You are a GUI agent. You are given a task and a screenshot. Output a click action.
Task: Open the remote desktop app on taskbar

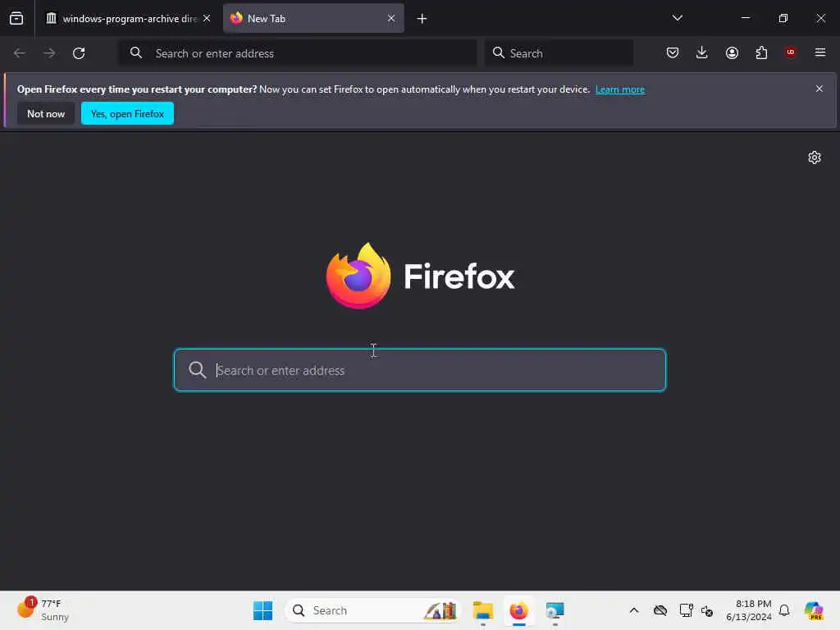click(x=555, y=610)
